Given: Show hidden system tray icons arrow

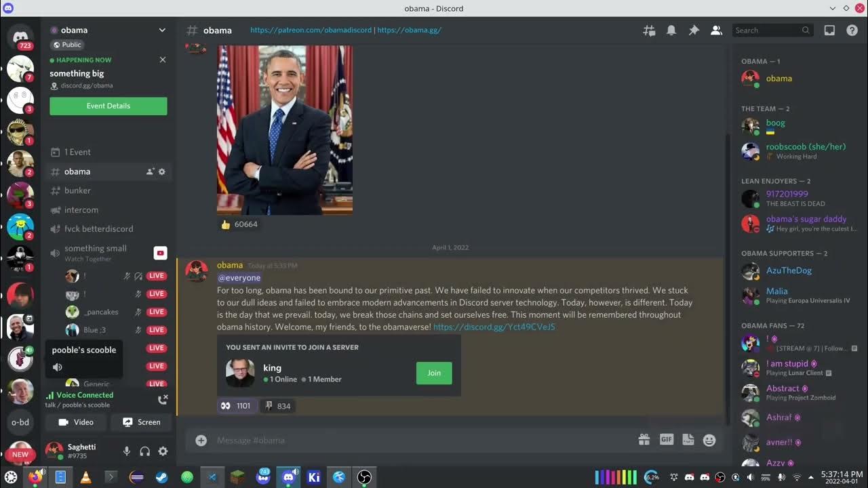Looking at the screenshot, I should (x=811, y=477).
